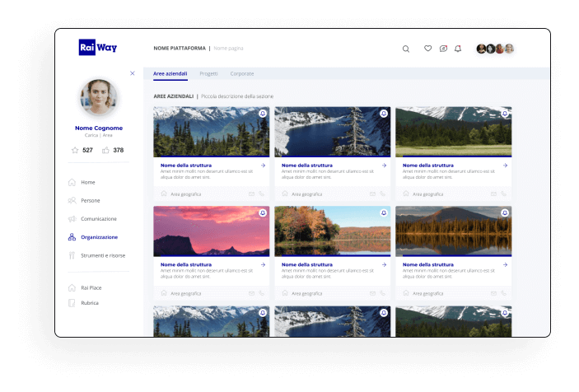579x392 pixels.
Task: Open Strumenti e risorse in sidebar
Action: point(102,255)
